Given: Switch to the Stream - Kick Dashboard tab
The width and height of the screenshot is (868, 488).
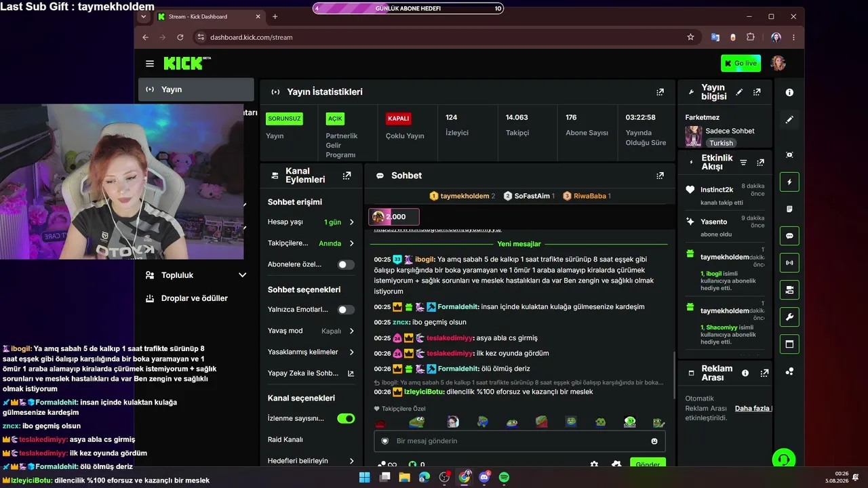Looking at the screenshot, I should tap(210, 16).
